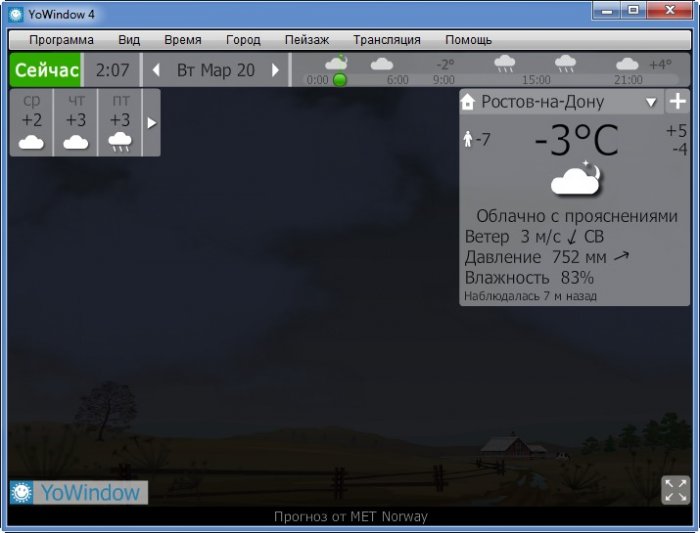Click the Вт Мар 20 date label

coord(216,70)
